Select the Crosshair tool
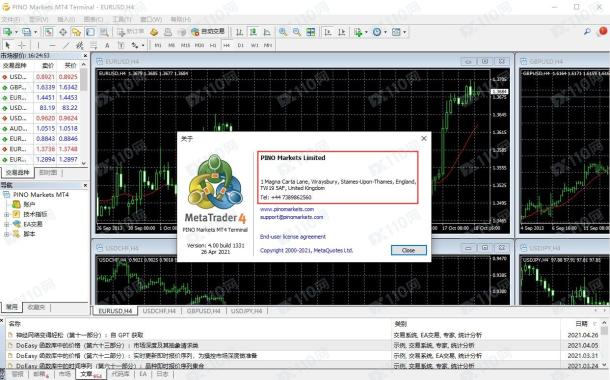The width and height of the screenshot is (610, 380). pyautogui.click(x=22, y=46)
